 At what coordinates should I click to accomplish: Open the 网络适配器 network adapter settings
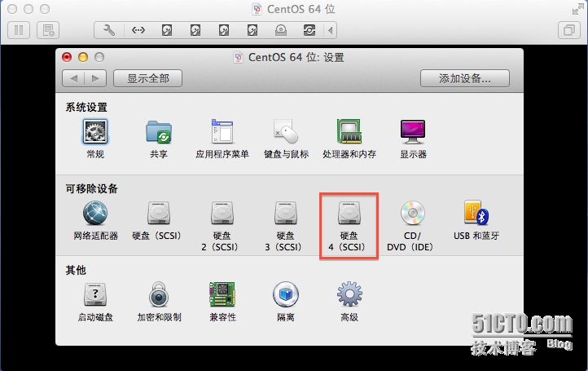tap(95, 213)
